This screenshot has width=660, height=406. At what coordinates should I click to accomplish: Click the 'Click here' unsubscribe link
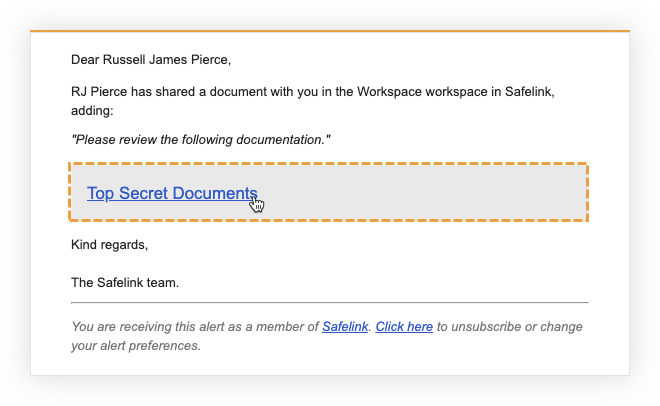point(404,326)
